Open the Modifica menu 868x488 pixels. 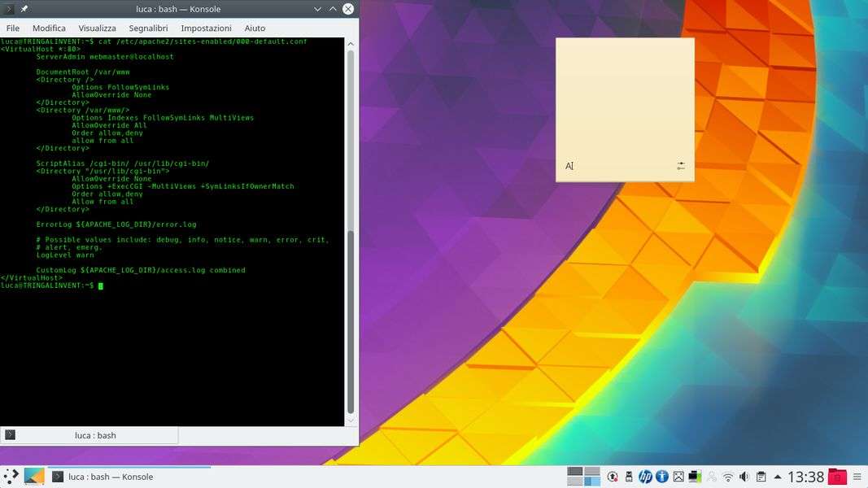click(49, 28)
